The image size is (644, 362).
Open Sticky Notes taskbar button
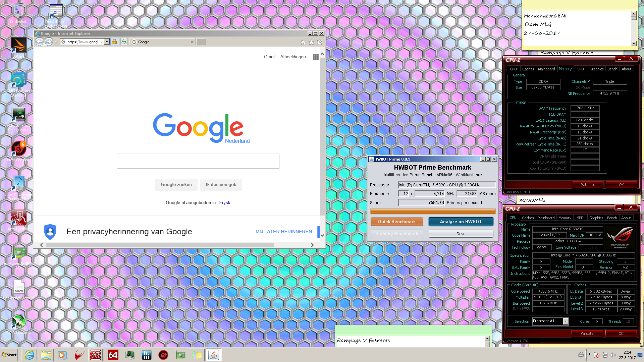197,355
